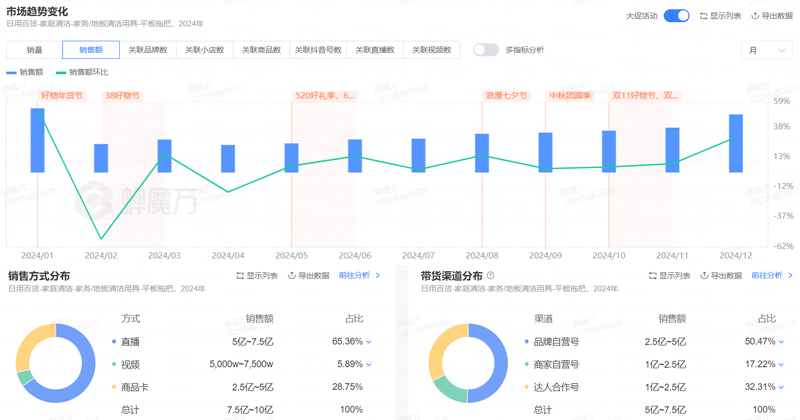Switch to the 销量 tab

coord(34,50)
